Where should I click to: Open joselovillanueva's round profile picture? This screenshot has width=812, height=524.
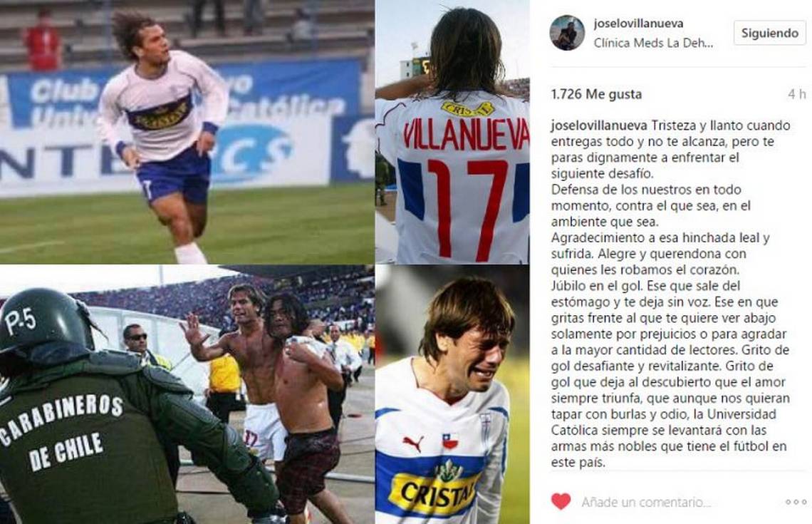pyautogui.click(x=567, y=33)
